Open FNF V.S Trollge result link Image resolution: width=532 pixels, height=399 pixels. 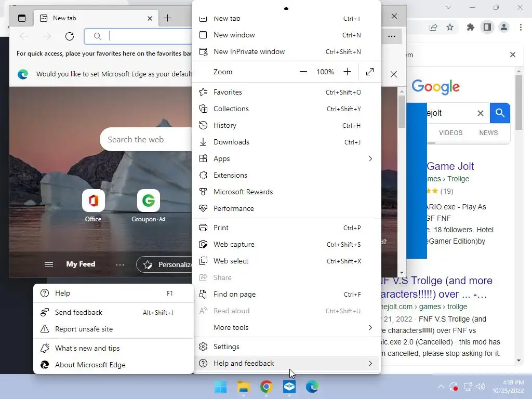pos(436,287)
